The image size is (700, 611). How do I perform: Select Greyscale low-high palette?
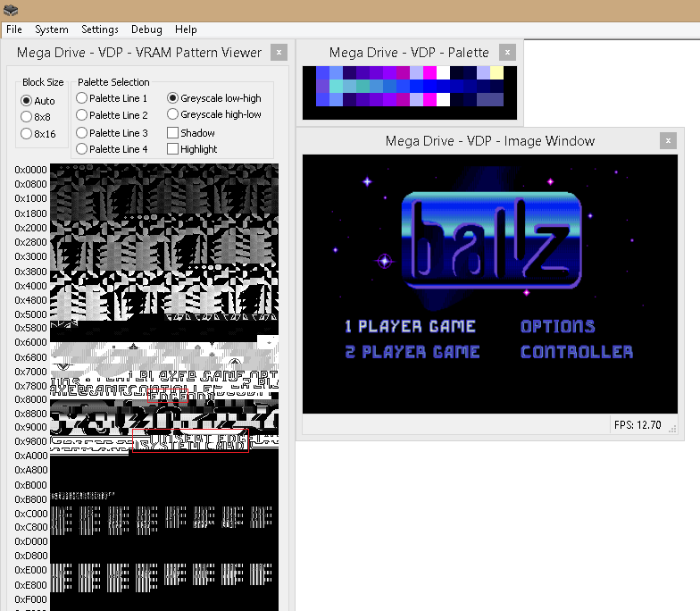tap(214, 98)
